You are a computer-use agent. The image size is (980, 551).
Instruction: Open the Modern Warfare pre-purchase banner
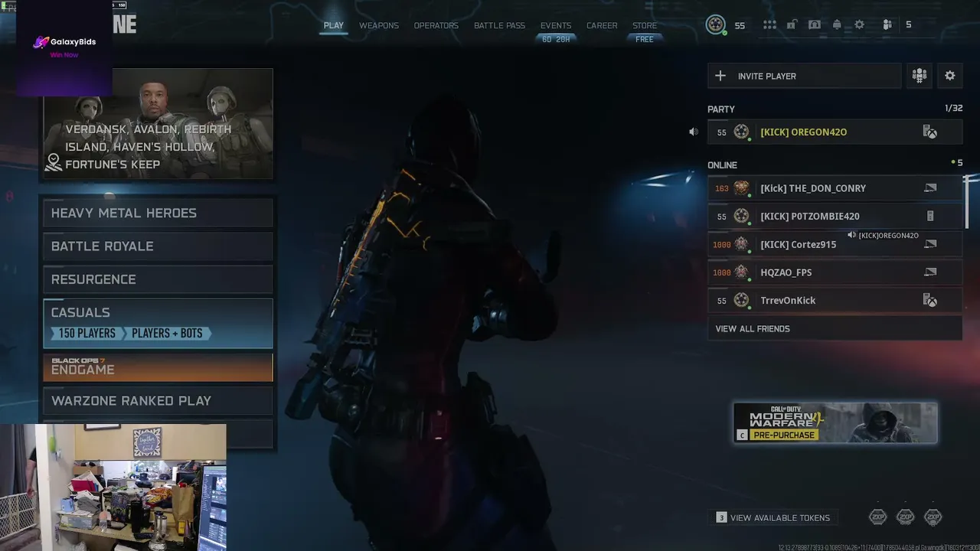click(x=835, y=422)
